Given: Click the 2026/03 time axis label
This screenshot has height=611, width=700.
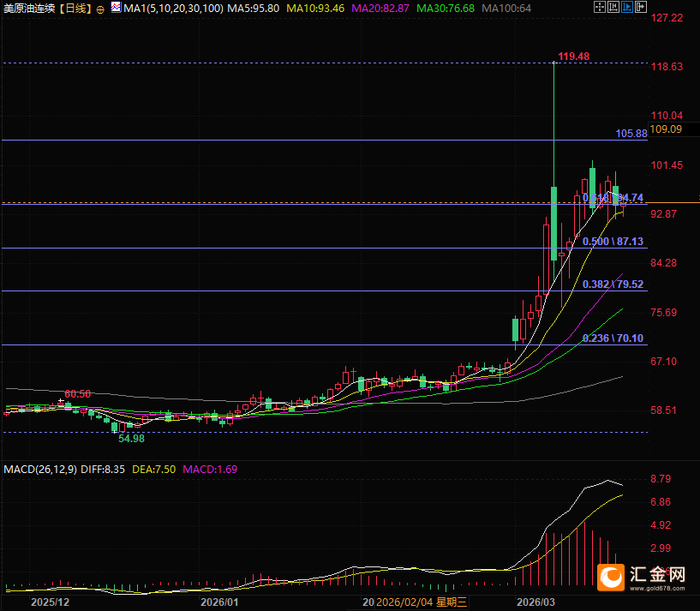Looking at the screenshot, I should [535, 602].
